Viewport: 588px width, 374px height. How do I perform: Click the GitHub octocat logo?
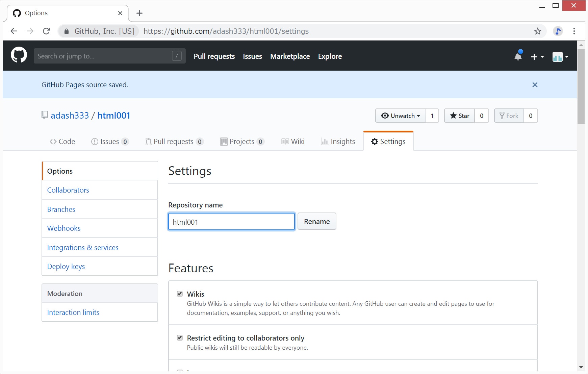point(19,55)
